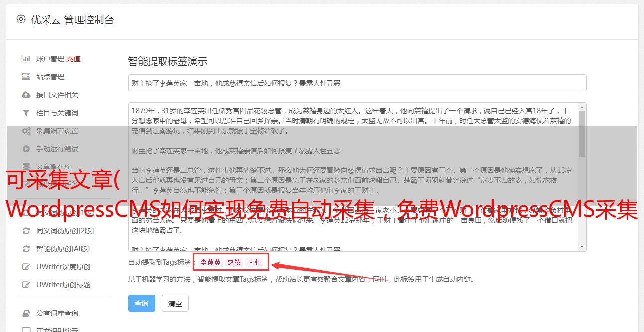
Task: Select UWriter深度原创 menu item
Action: click(63, 267)
